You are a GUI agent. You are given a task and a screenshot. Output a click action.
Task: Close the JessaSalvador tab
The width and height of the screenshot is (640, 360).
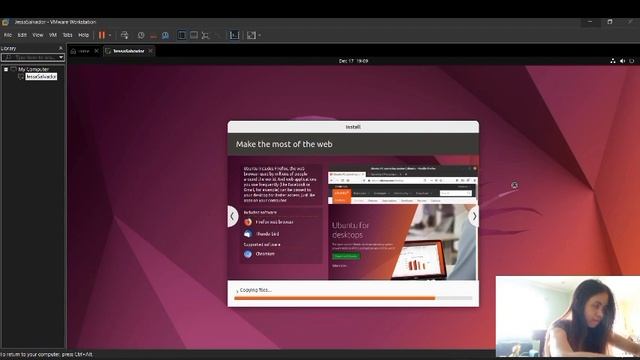click(151, 51)
